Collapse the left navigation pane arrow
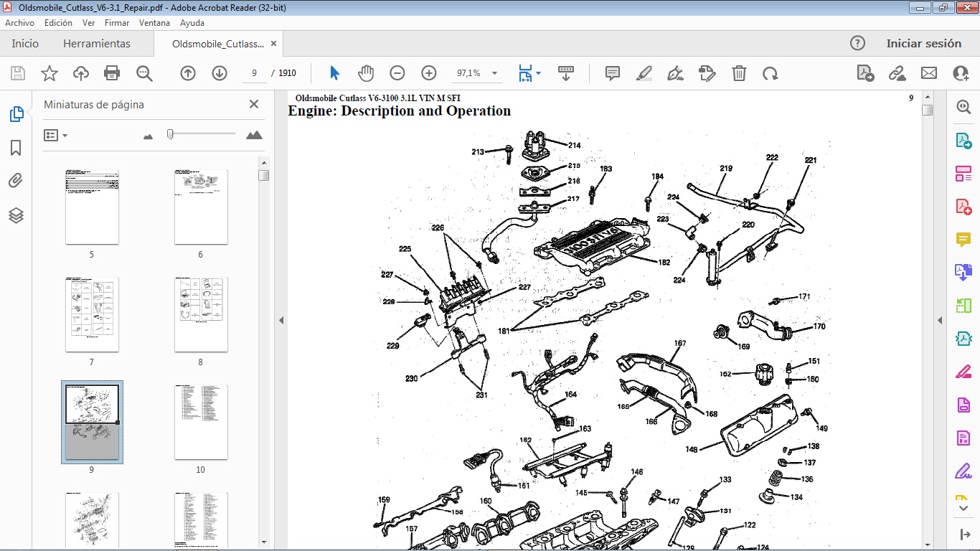This screenshot has height=551, width=980. pyautogui.click(x=281, y=320)
